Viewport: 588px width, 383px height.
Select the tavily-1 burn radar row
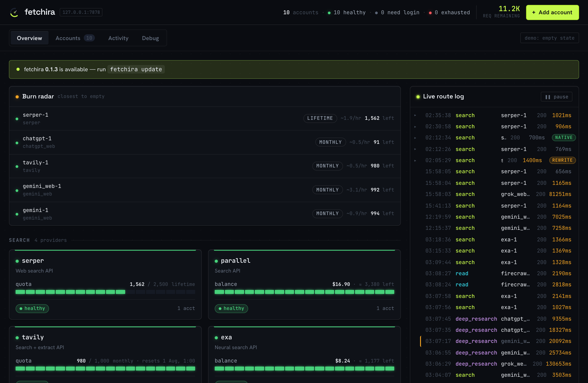click(205, 166)
